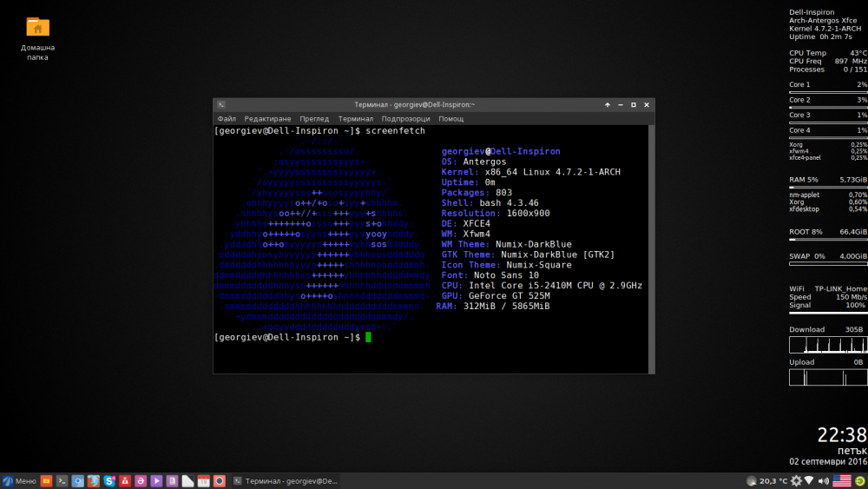This screenshot has height=489, width=868.
Task: Open the pink swirl application launcher
Action: [141, 480]
